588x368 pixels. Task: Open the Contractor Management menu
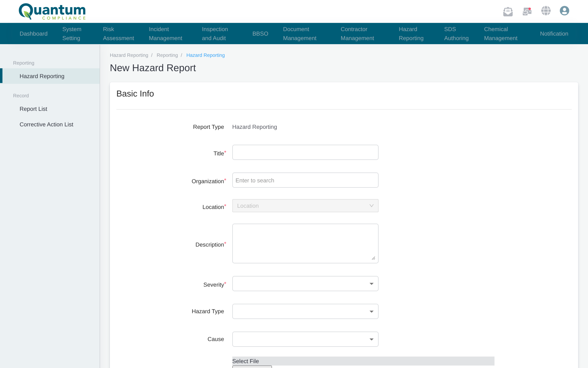pos(357,34)
